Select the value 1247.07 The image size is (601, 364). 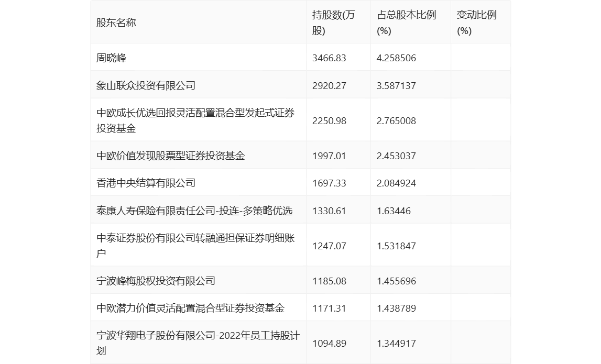(329, 246)
